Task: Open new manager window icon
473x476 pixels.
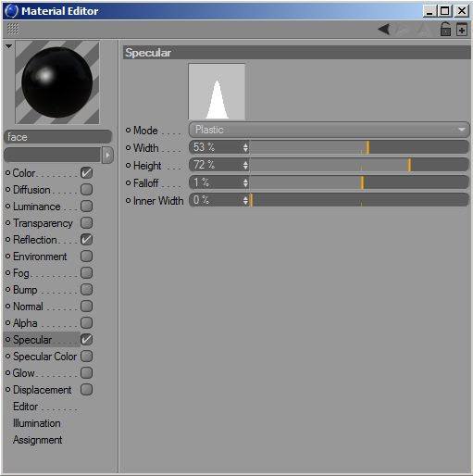Action: pyautogui.click(x=462, y=30)
